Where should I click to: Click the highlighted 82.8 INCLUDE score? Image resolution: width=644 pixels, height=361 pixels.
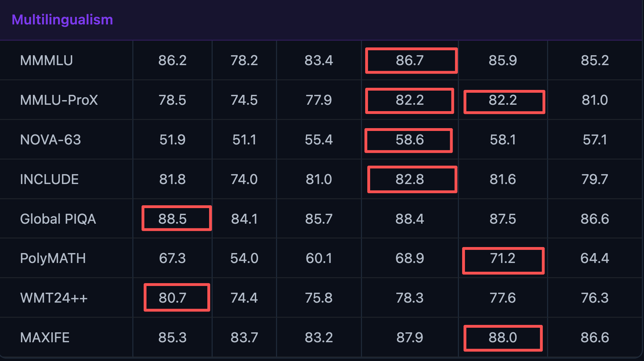(x=410, y=179)
